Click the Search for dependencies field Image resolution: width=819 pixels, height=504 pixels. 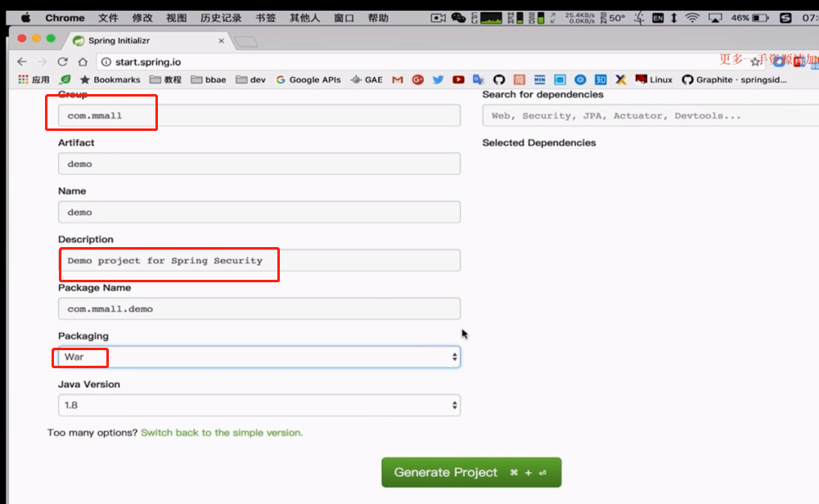coord(650,115)
